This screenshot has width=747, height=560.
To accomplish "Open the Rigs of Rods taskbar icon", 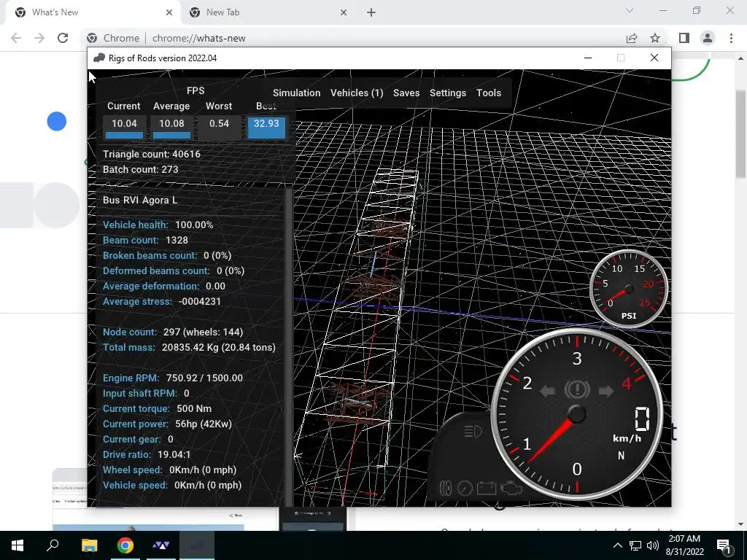I will 197,545.
